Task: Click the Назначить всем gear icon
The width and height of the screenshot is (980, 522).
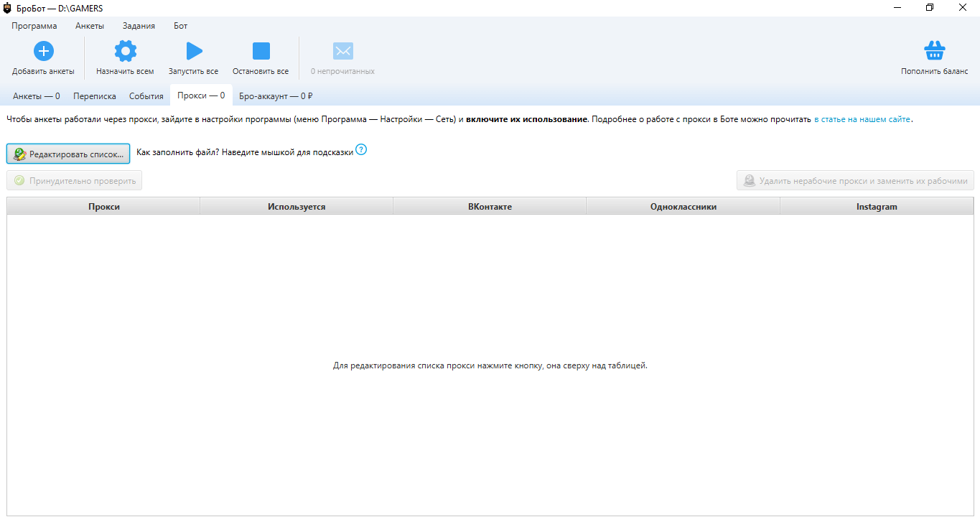Action: [126, 51]
